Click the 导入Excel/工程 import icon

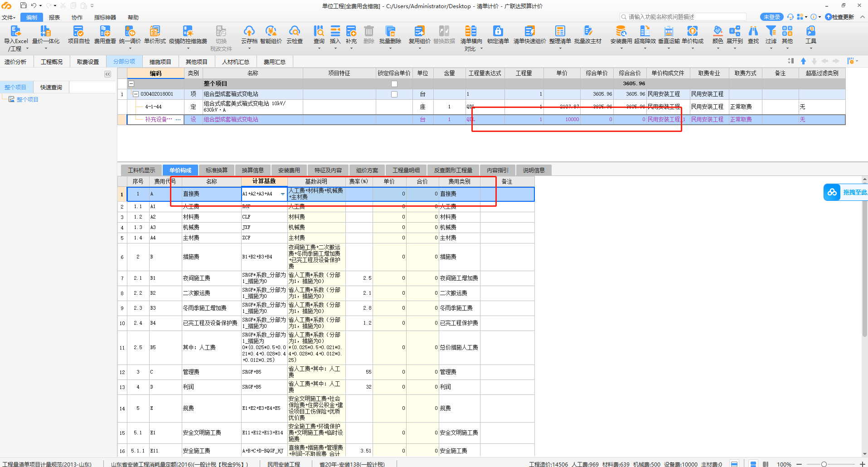pos(15,31)
